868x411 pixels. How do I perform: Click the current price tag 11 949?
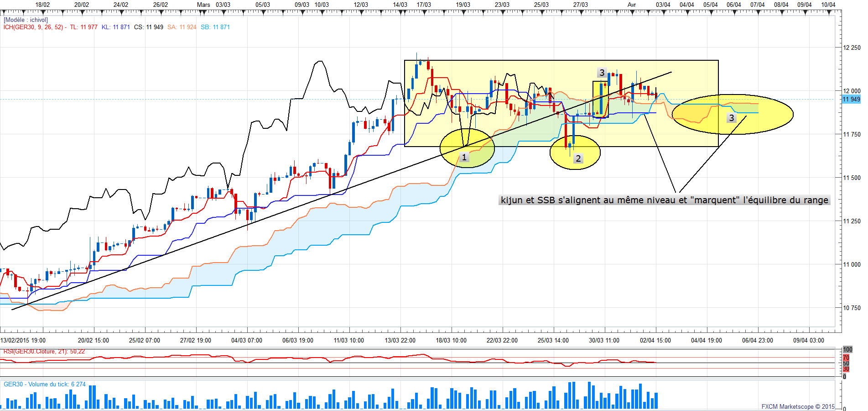[x=851, y=99]
